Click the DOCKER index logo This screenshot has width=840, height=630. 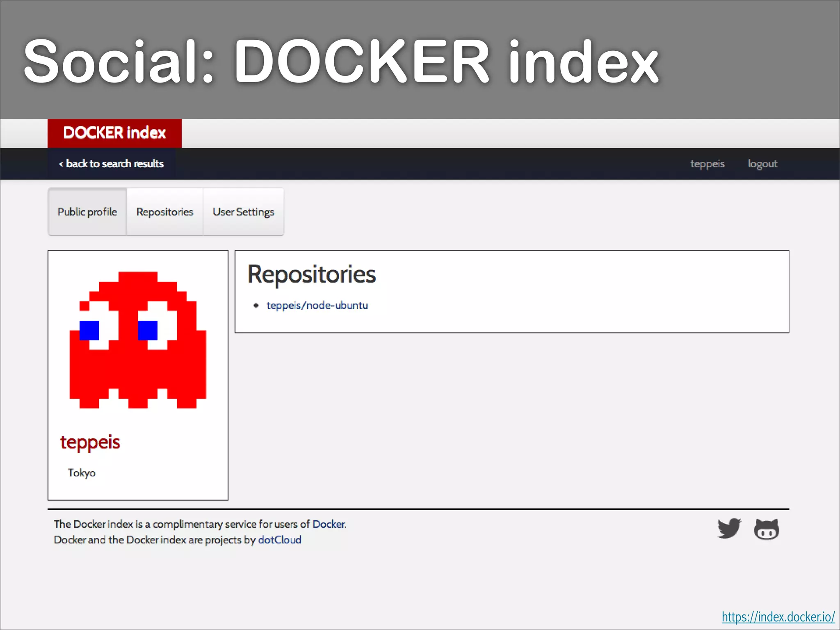(x=114, y=133)
